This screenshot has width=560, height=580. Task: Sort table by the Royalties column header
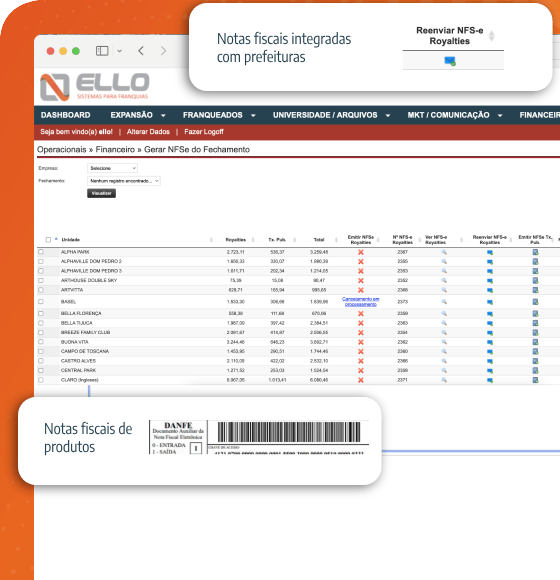point(236,240)
